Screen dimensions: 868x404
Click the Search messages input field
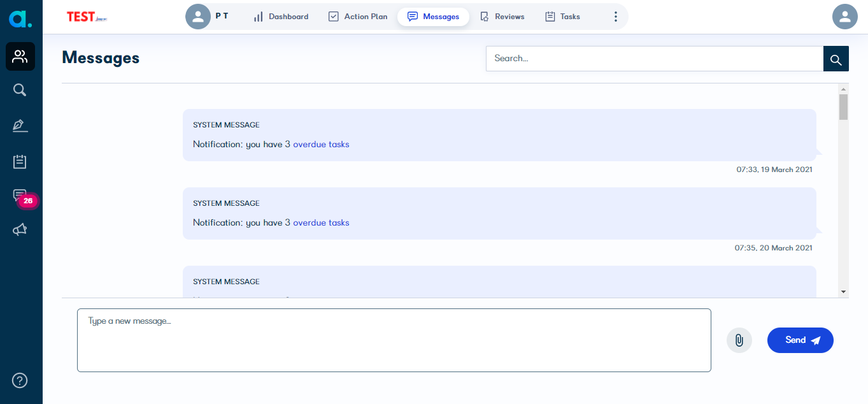pos(655,59)
